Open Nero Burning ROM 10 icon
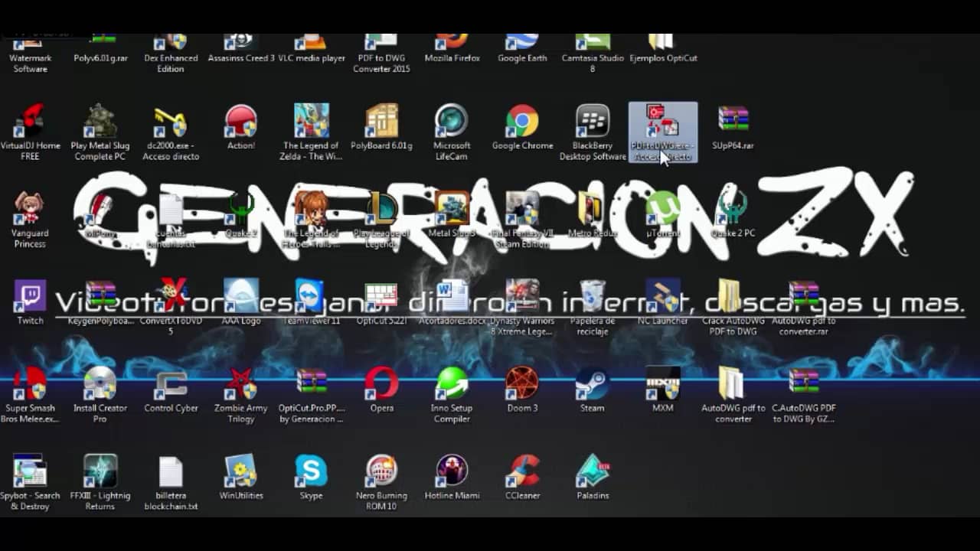Image resolution: width=980 pixels, height=551 pixels. click(x=381, y=471)
